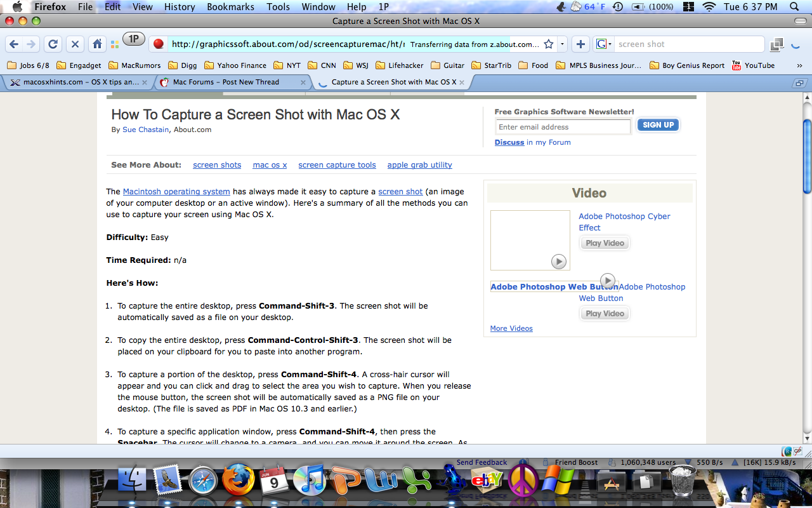Click the Friend Boost status bar item
This screenshot has width=812, height=508.
tap(570, 462)
